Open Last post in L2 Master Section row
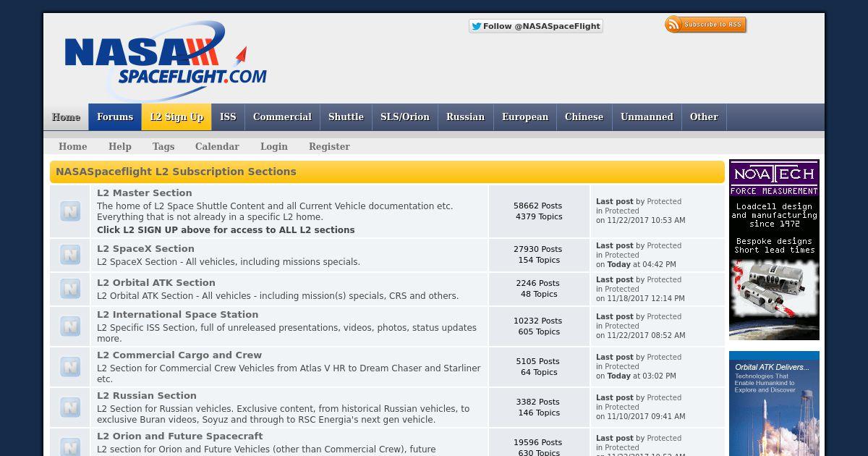 point(614,202)
